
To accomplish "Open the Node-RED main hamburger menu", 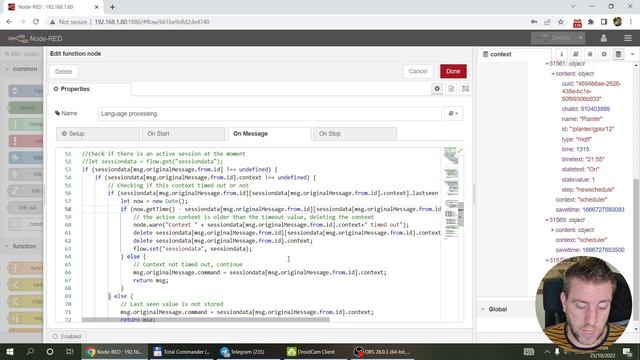I will [x=628, y=38].
